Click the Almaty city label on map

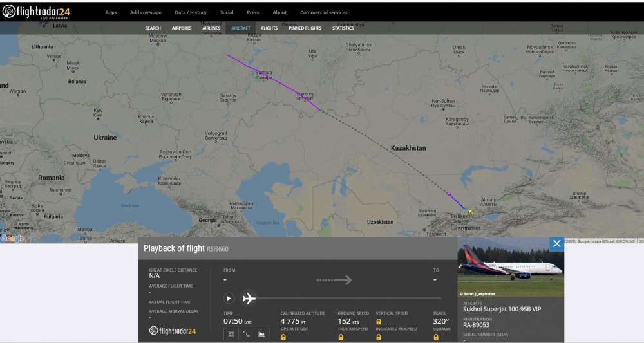click(488, 202)
